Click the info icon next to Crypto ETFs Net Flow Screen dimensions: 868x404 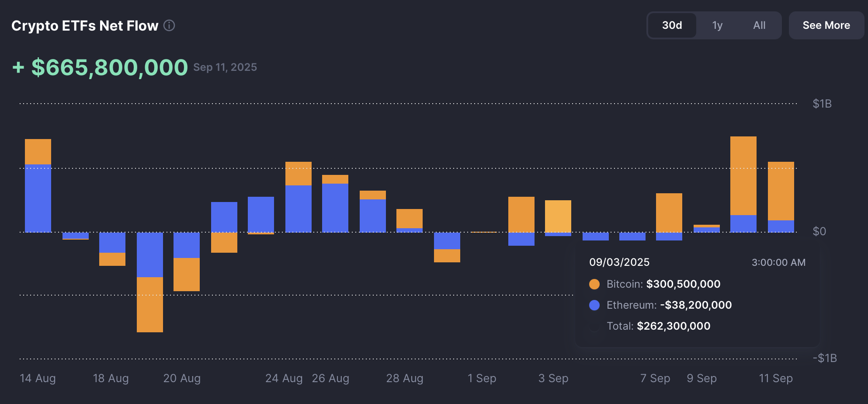tap(168, 26)
